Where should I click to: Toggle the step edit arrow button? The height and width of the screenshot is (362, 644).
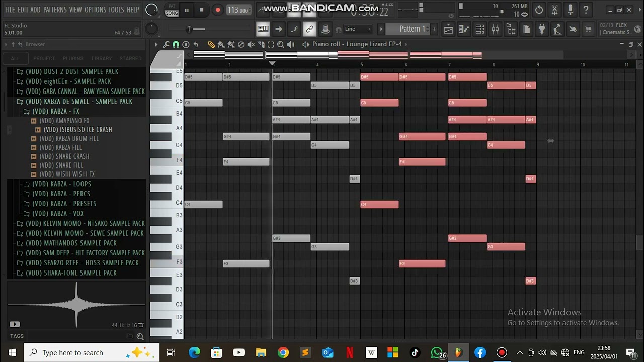279,29
